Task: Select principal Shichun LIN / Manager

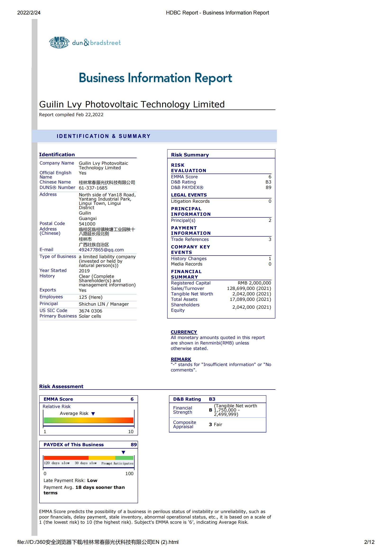Action: click(x=104, y=304)
